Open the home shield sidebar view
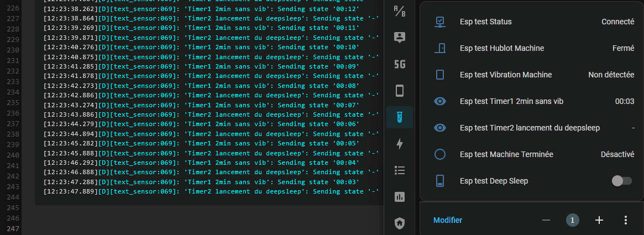The width and height of the screenshot is (644, 235). click(x=400, y=223)
